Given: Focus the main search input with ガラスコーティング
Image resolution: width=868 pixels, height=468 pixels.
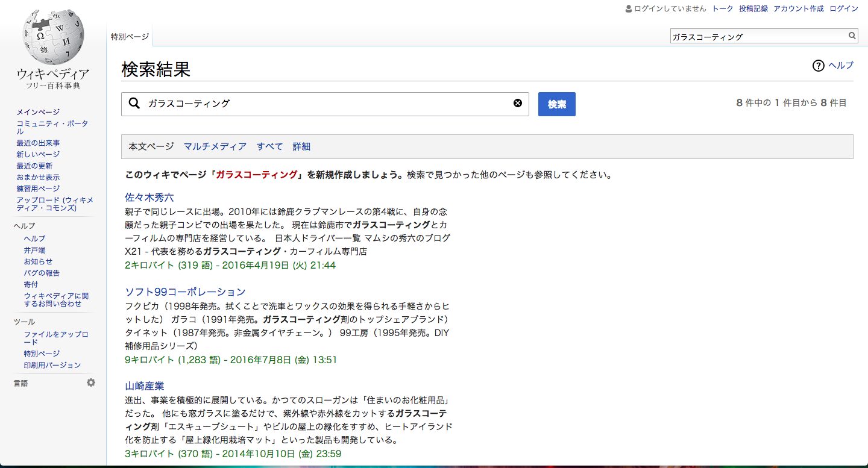Looking at the screenshot, I should click(325, 104).
